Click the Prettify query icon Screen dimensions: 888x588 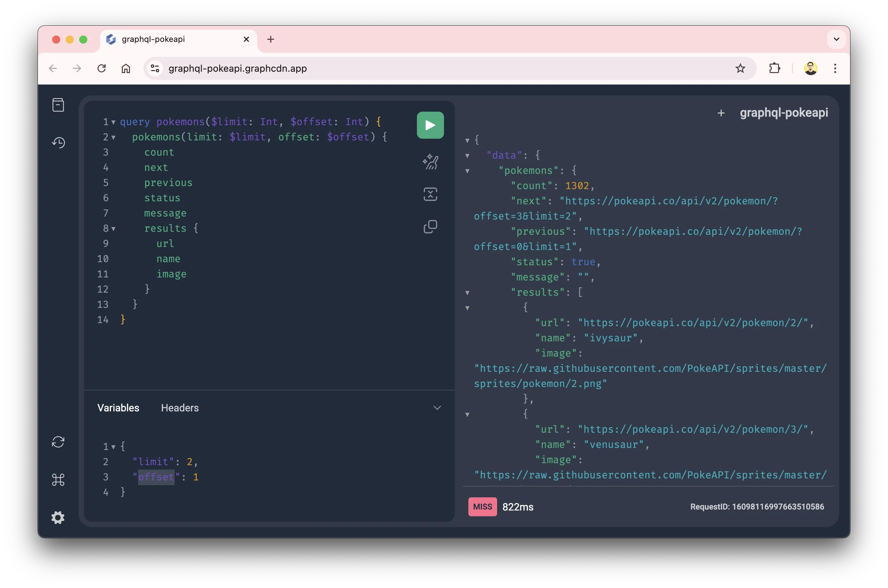click(x=430, y=162)
